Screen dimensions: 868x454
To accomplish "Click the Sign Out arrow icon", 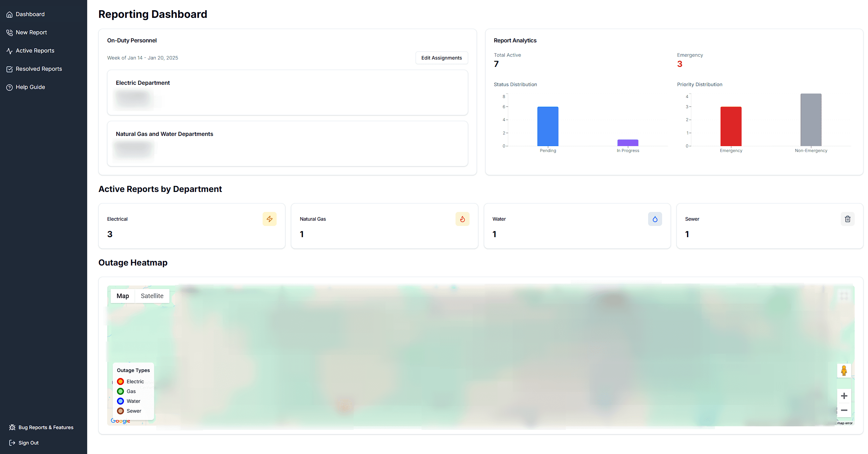I will point(12,443).
